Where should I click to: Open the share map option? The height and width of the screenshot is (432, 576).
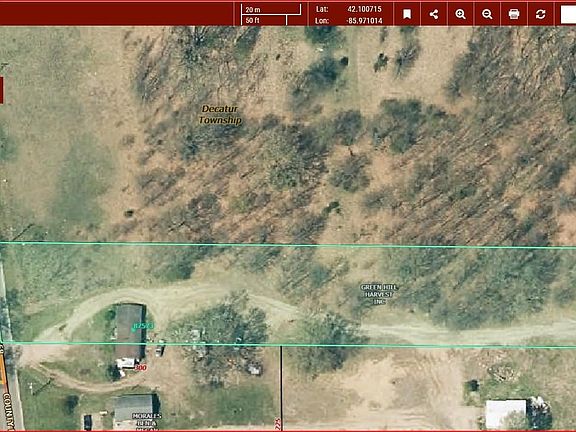coord(434,14)
